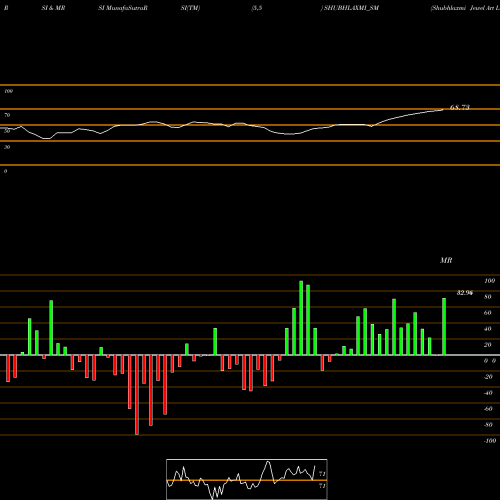This screenshot has height=500, width=500.
Task: Click the SI(TM) header text
Action: (190, 8)
